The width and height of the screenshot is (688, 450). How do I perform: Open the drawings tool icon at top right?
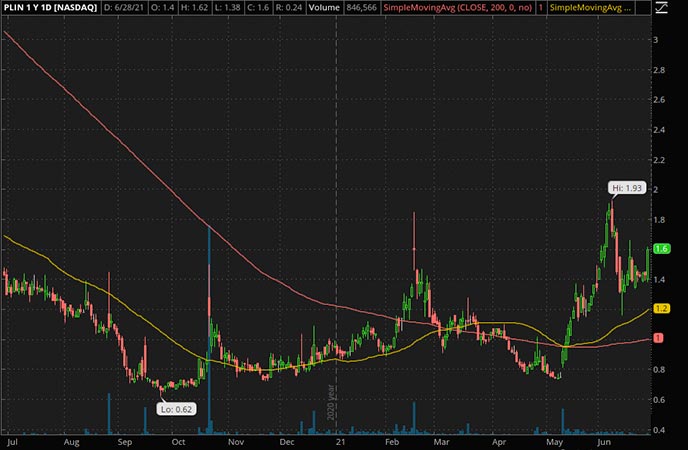click(x=661, y=7)
